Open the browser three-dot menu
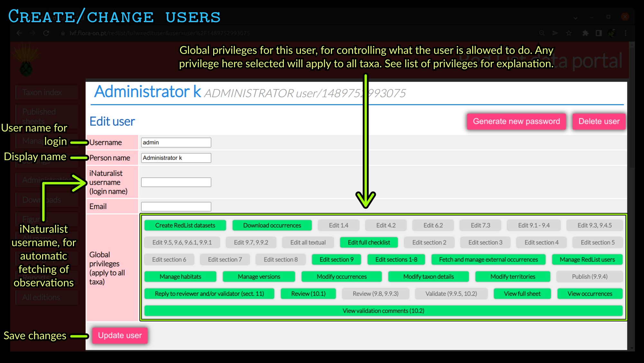 [x=625, y=33]
